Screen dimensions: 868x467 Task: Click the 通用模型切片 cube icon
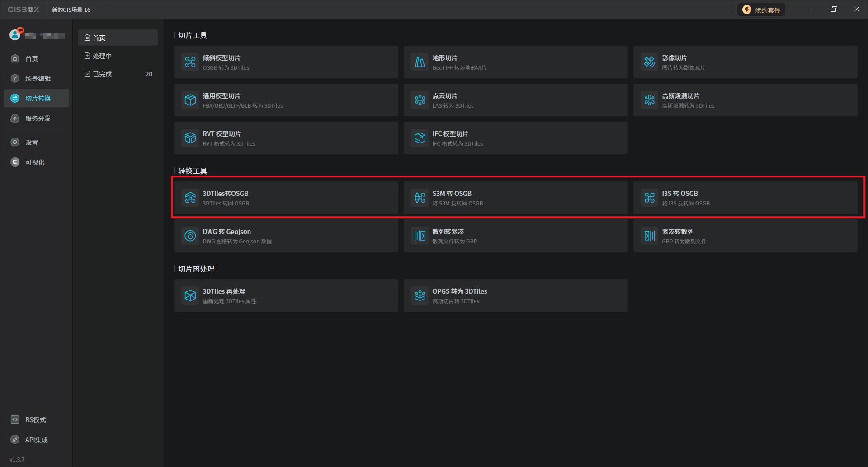click(x=190, y=100)
